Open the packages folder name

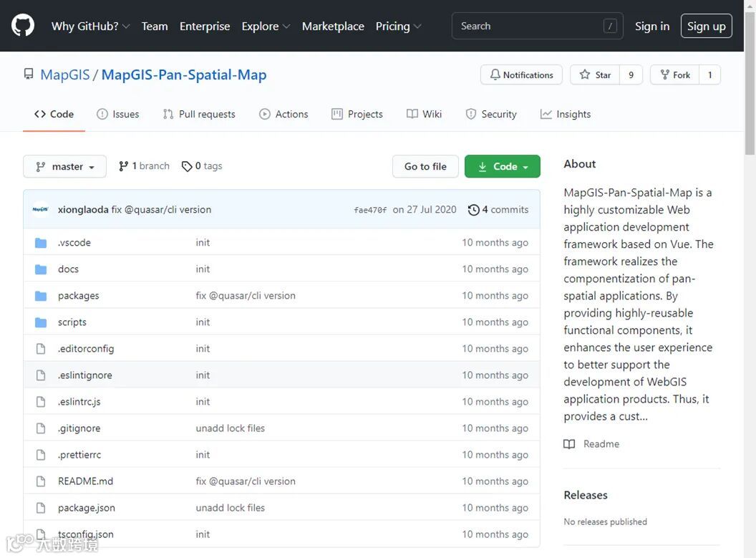pyautogui.click(x=78, y=296)
